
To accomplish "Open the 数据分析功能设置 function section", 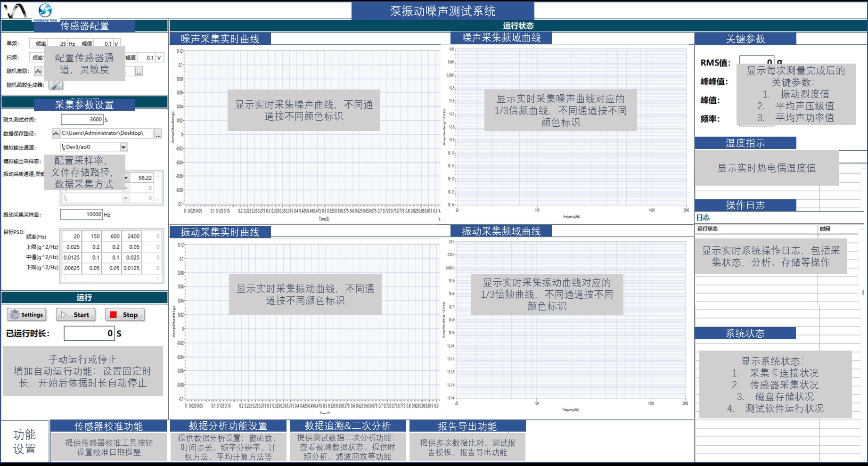I will pyautogui.click(x=228, y=426).
